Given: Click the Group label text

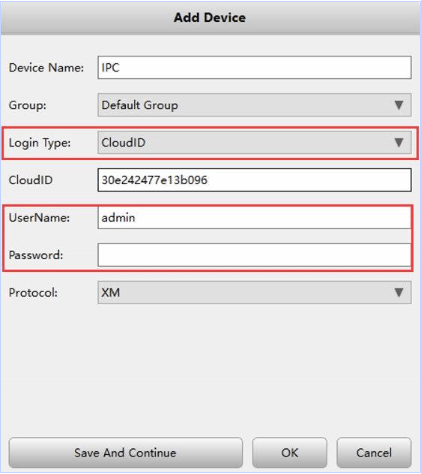Looking at the screenshot, I should (27, 106).
